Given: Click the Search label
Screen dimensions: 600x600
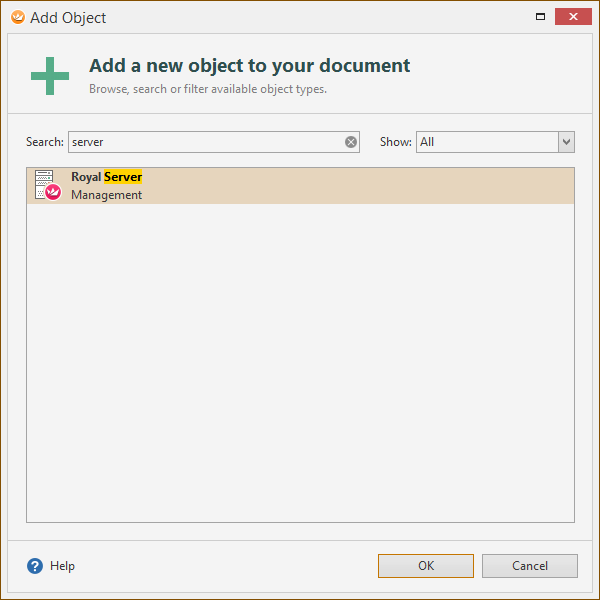Looking at the screenshot, I should pos(45,142).
